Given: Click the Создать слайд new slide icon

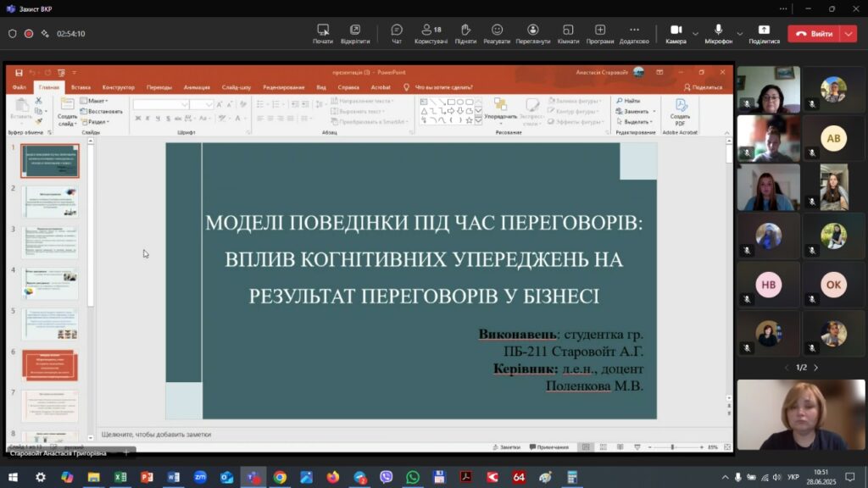Looking at the screenshot, I should coord(67,104).
